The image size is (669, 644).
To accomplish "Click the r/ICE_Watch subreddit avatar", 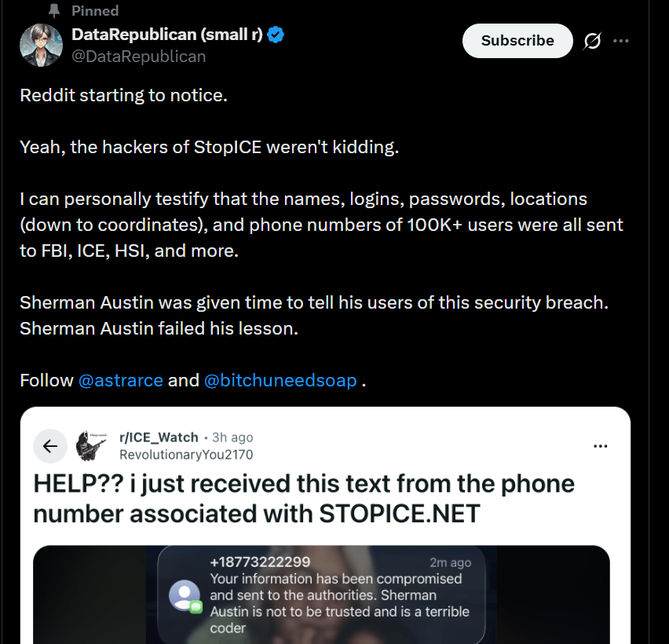I will coord(92,445).
